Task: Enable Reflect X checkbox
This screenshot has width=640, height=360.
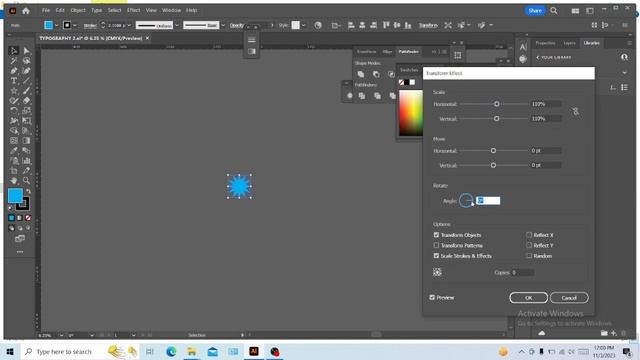Action: tap(529, 235)
